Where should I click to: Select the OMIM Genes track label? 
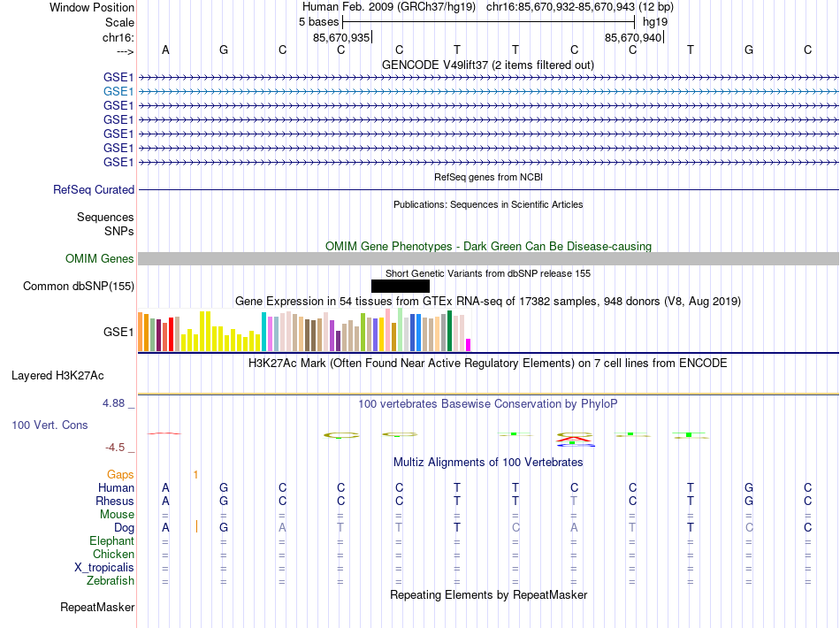[100, 259]
